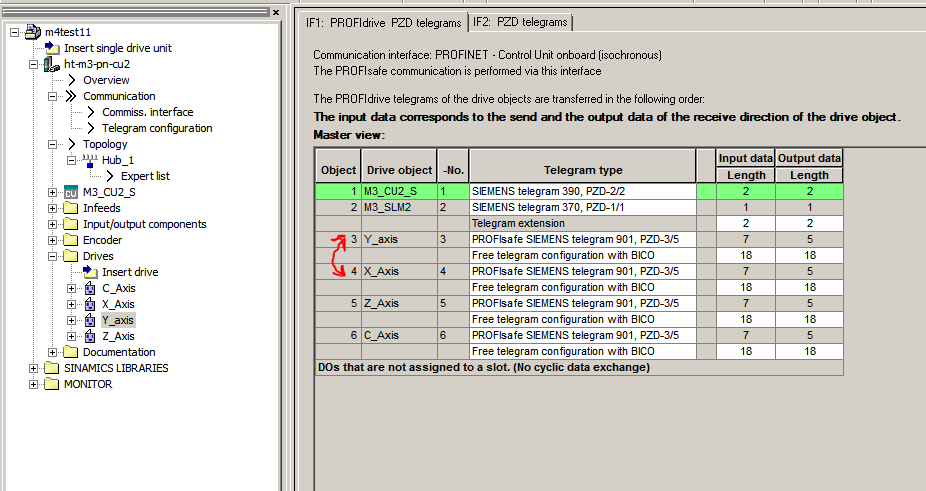Click the m4test11 project icon

33,32
